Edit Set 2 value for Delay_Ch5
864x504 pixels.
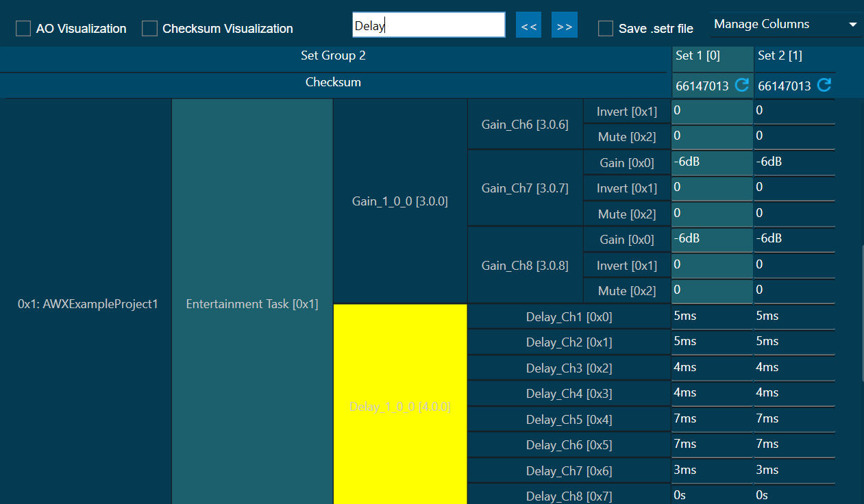[x=795, y=419]
